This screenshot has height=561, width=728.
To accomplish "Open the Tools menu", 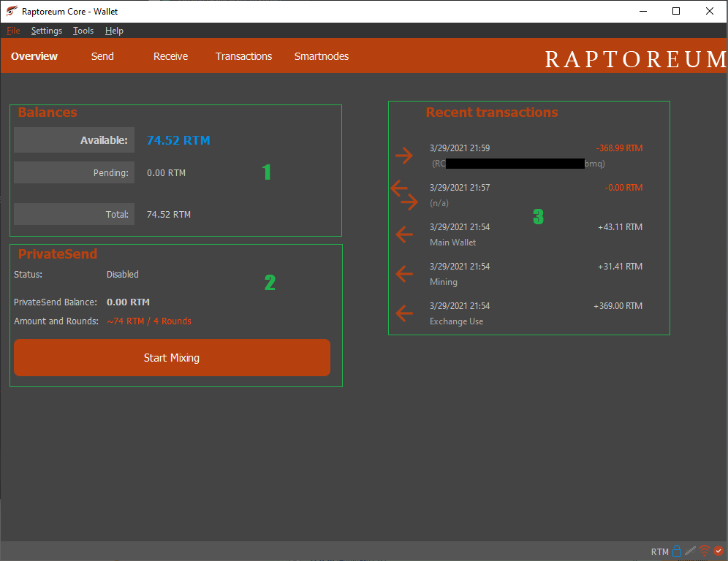I will coord(83,31).
